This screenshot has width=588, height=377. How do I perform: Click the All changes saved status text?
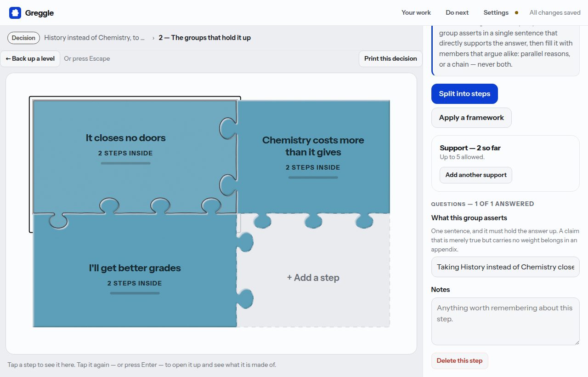pos(555,12)
